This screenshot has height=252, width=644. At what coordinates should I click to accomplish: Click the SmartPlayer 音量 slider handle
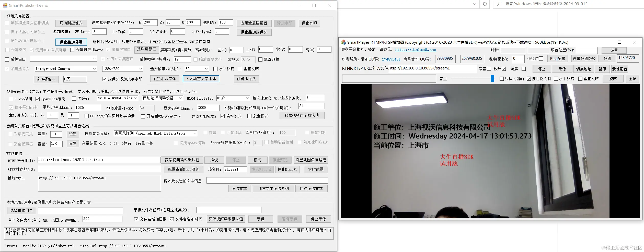[x=492, y=79]
